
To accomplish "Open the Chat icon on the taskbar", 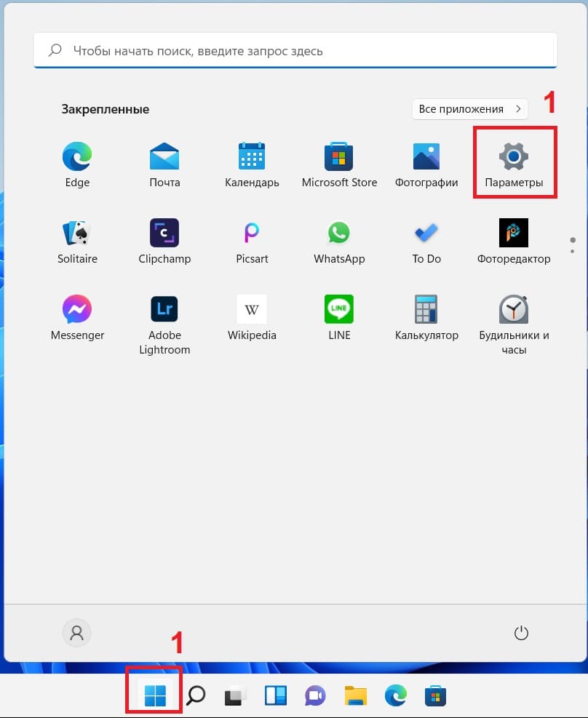I will point(315,695).
